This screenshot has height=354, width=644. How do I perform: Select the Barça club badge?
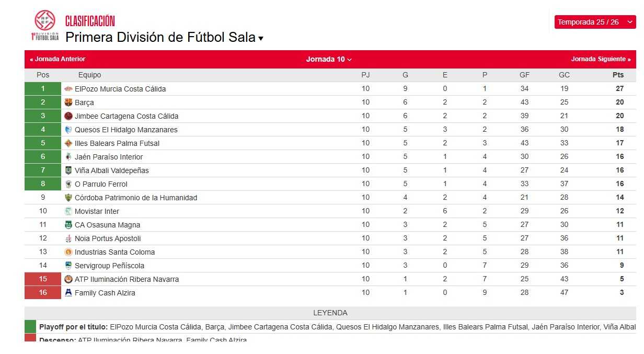(x=68, y=102)
